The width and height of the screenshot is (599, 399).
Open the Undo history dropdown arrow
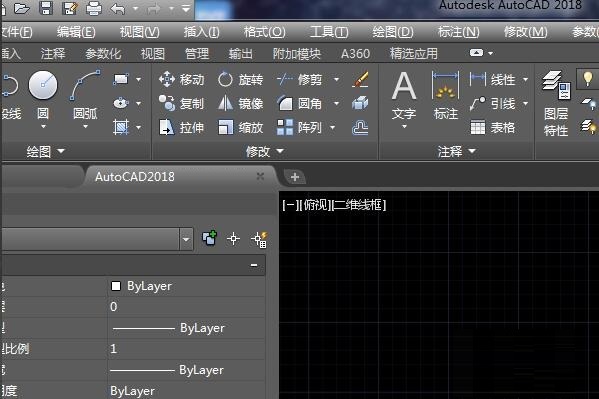coord(135,8)
